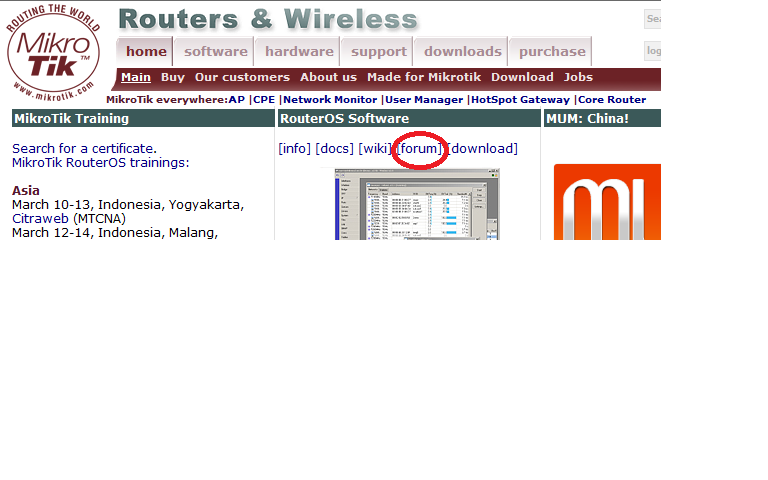Screen dimensions: 768x480
Task: Click the Main submenu item
Action: pyautogui.click(x=136, y=77)
